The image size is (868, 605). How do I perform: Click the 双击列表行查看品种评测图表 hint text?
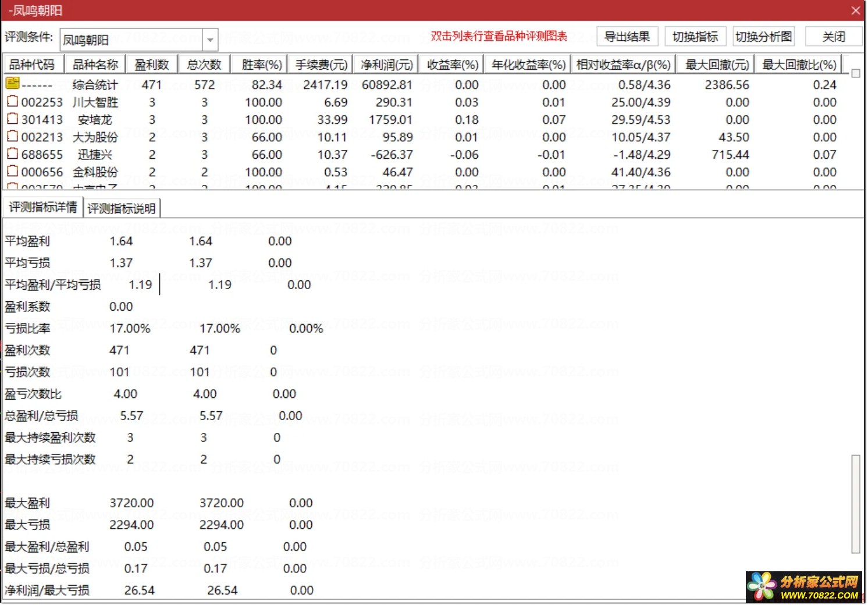point(499,36)
